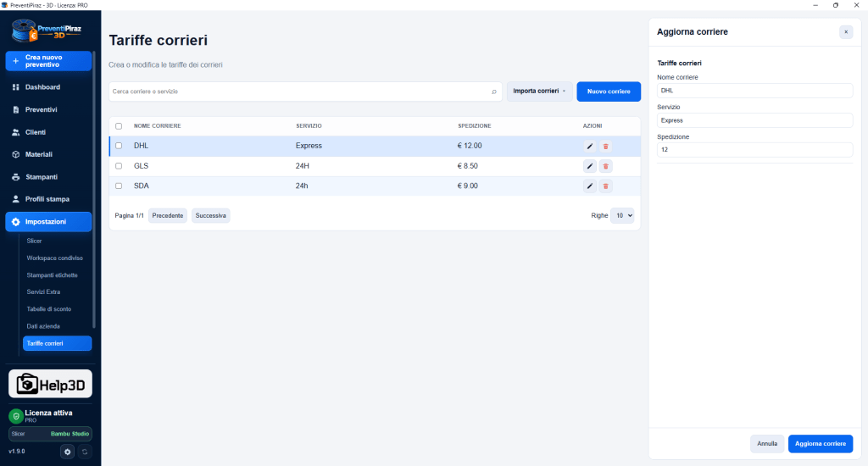Sort by NOME CORRIERE column header
This screenshot has height=466, width=868.
point(157,126)
